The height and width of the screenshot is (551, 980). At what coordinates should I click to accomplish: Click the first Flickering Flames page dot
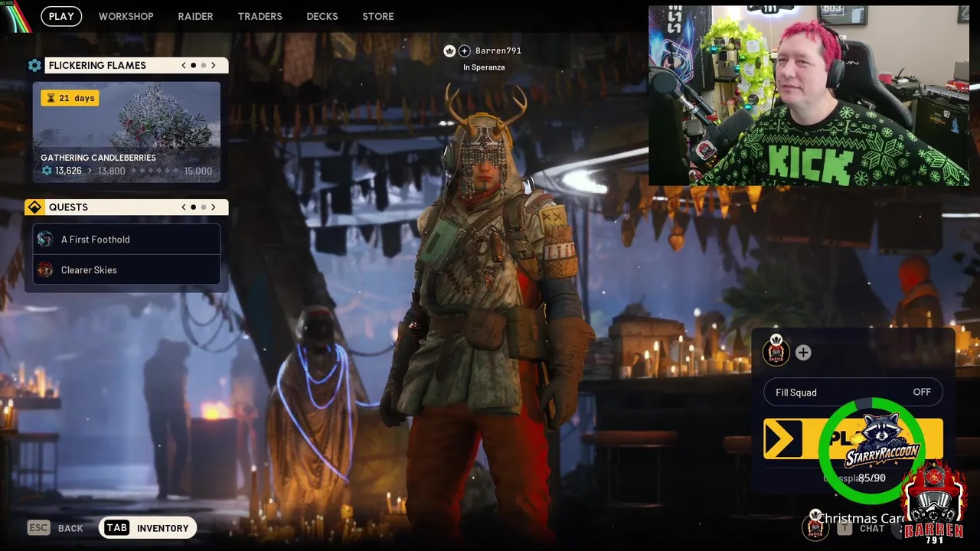(193, 65)
